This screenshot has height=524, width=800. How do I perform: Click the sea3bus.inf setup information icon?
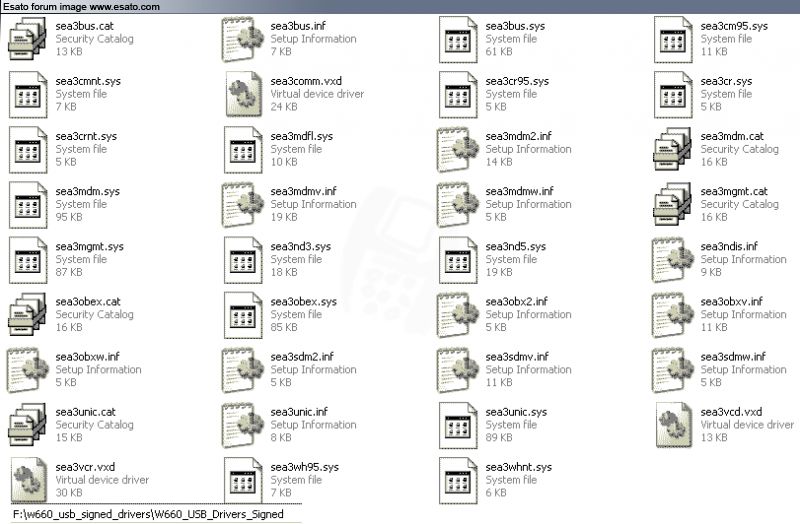(243, 39)
